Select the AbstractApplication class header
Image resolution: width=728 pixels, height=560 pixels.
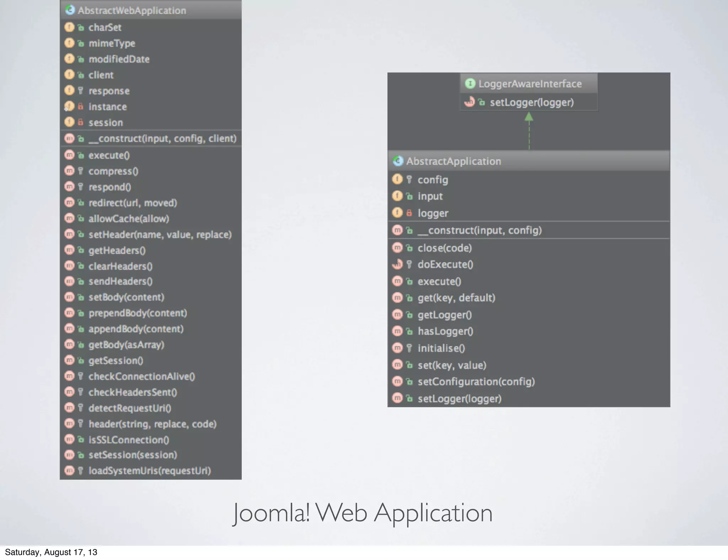click(529, 161)
